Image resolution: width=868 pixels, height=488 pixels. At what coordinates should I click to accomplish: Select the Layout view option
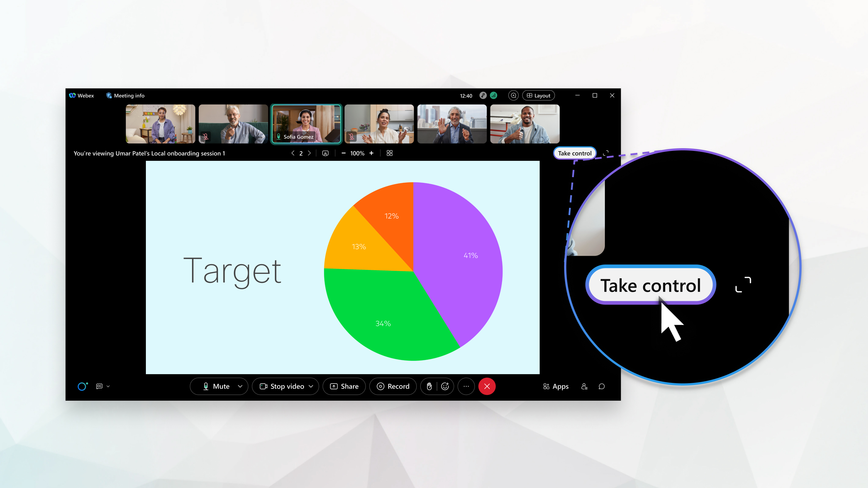pos(538,95)
